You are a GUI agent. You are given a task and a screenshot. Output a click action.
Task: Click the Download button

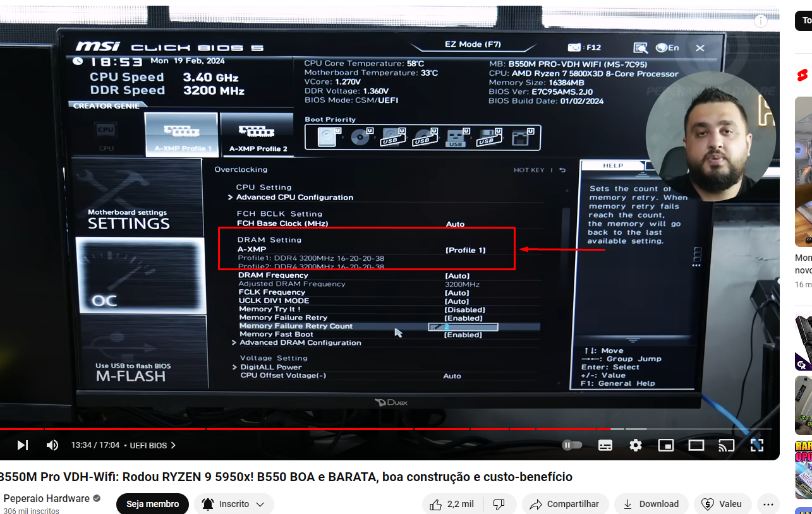(651, 504)
